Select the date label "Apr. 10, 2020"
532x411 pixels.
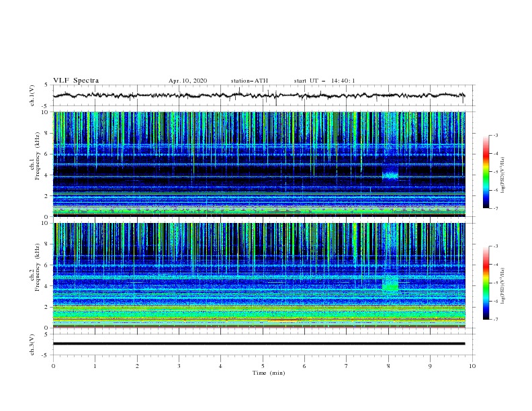click(x=187, y=81)
